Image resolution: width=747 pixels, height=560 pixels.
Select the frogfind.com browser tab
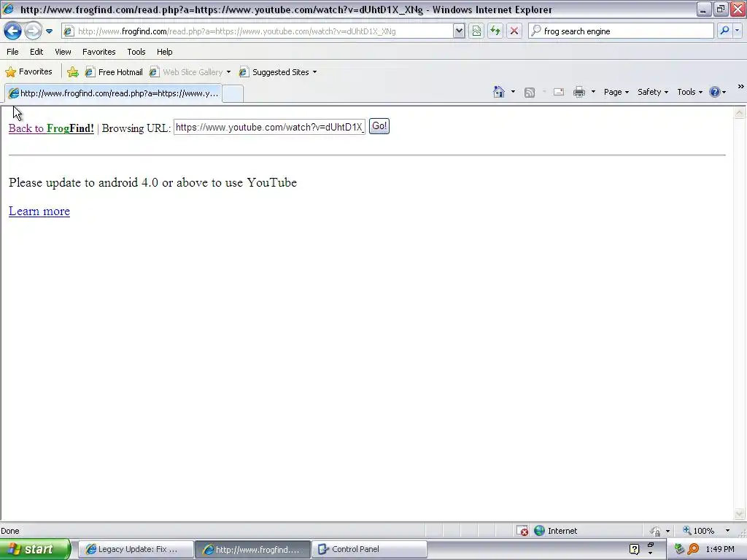tap(113, 93)
